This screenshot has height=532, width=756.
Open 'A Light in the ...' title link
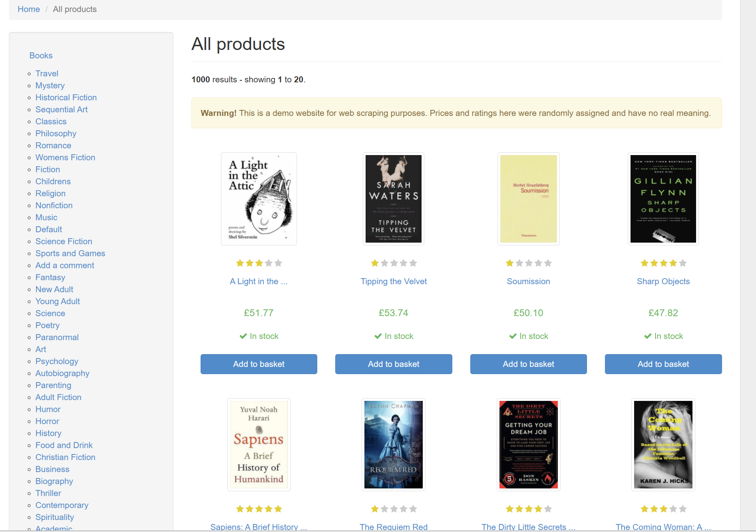coord(259,281)
